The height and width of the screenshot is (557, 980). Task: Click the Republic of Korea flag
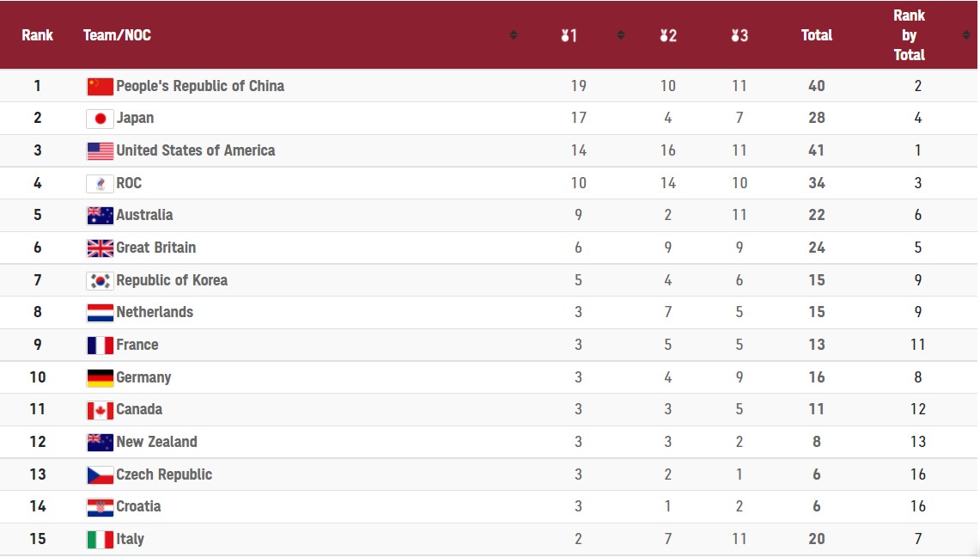pyautogui.click(x=100, y=280)
